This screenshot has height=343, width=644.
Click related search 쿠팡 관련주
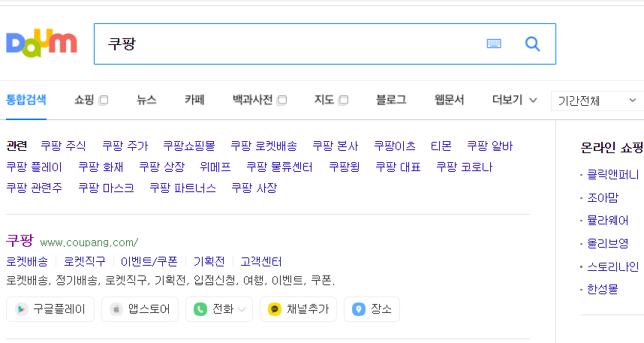pyautogui.click(x=34, y=188)
